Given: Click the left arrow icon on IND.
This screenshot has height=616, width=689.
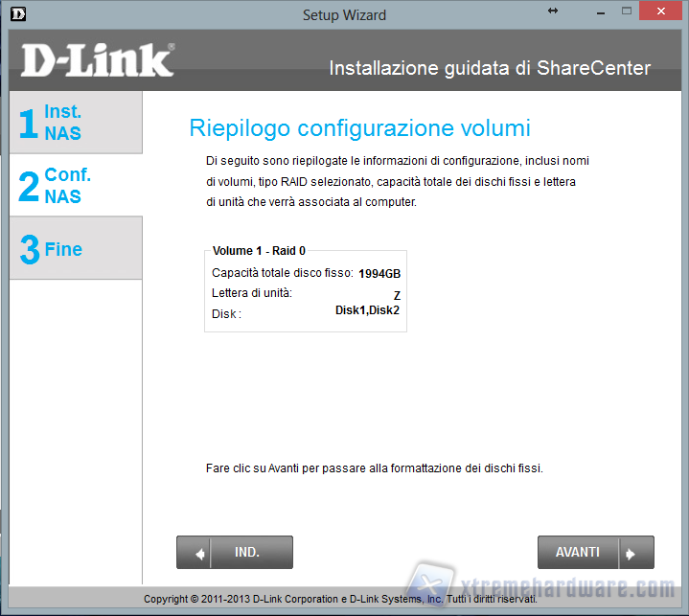Looking at the screenshot, I should click(x=201, y=553).
